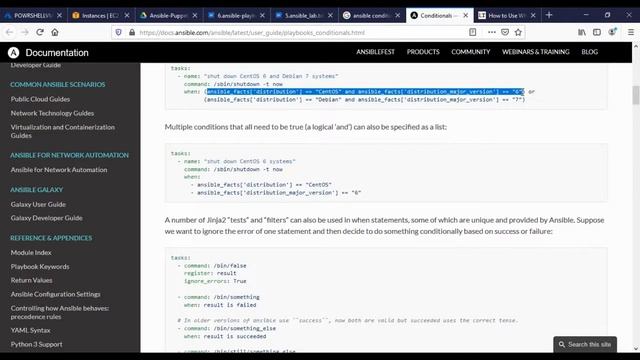Close the ansible condition search tab
640x360 pixels.
[398, 15]
